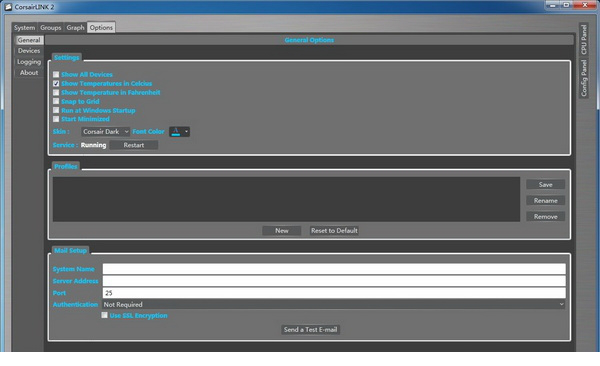Open the CPU Panel vertical side tab
Viewport: 600px width, 366px height.
584,39
